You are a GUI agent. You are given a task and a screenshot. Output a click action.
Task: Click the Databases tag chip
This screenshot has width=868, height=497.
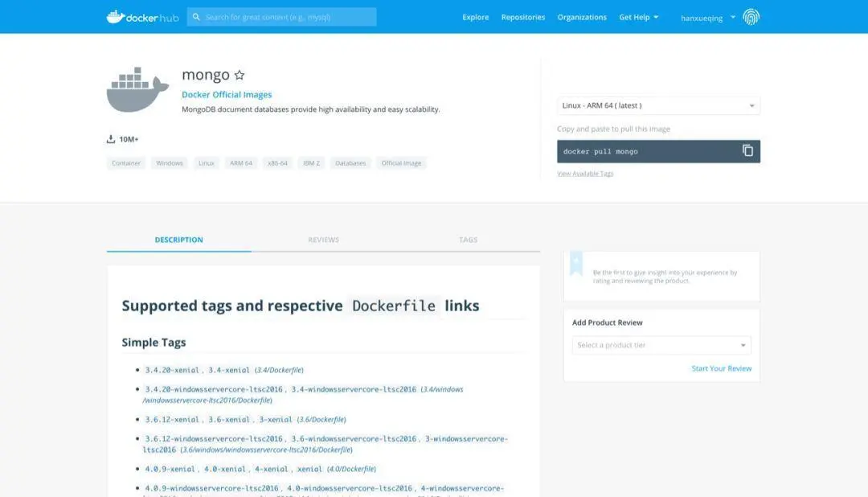coord(350,163)
